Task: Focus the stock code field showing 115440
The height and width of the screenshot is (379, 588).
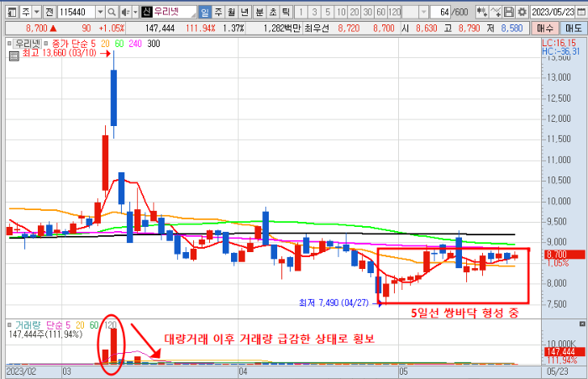Action: (x=76, y=13)
